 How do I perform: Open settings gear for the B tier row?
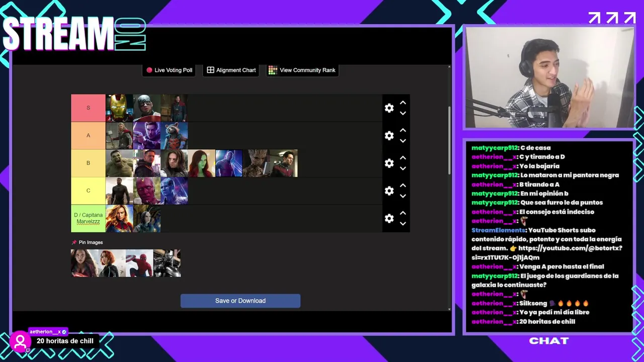(389, 163)
